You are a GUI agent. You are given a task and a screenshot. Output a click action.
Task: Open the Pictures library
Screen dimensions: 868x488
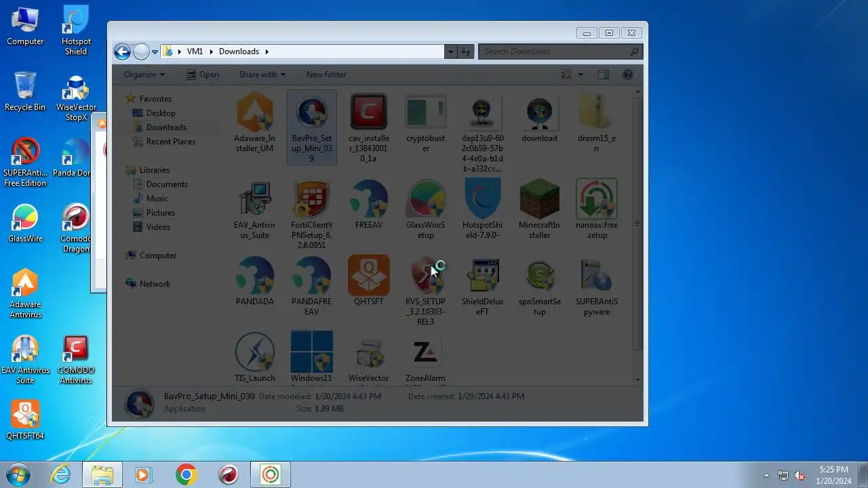160,213
